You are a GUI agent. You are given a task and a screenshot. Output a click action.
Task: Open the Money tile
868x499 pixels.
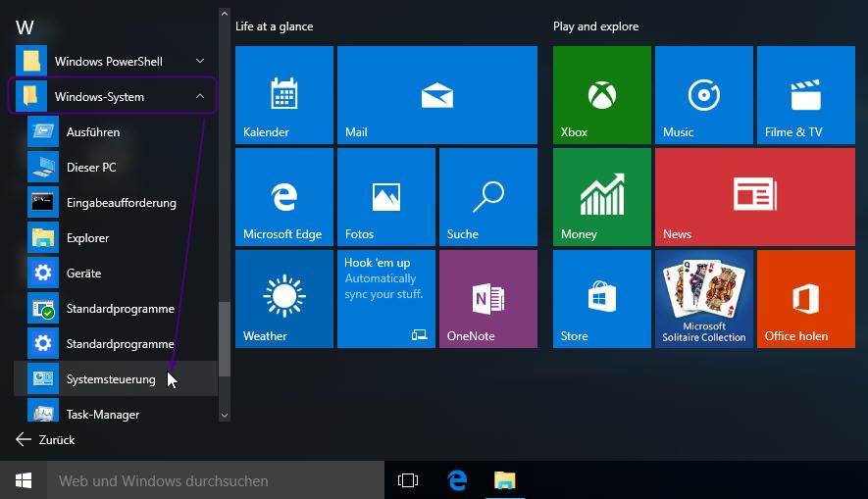coord(602,196)
